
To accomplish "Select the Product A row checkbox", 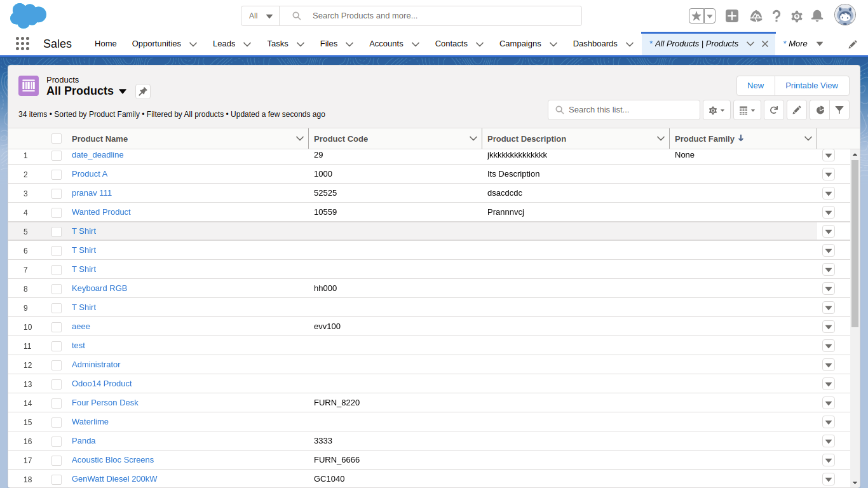I will (x=57, y=174).
